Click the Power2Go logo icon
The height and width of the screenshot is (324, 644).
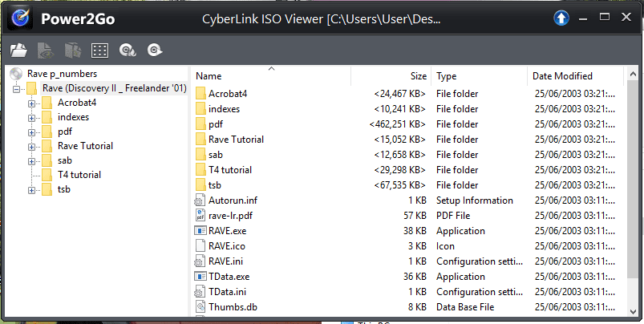click(19, 18)
